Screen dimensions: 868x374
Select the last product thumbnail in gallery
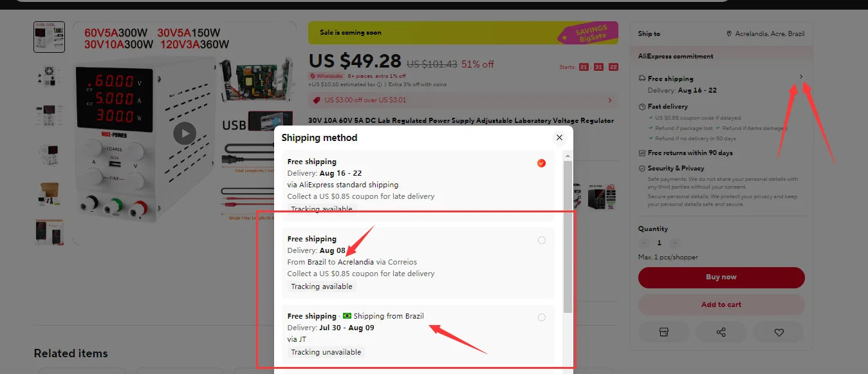click(x=49, y=232)
